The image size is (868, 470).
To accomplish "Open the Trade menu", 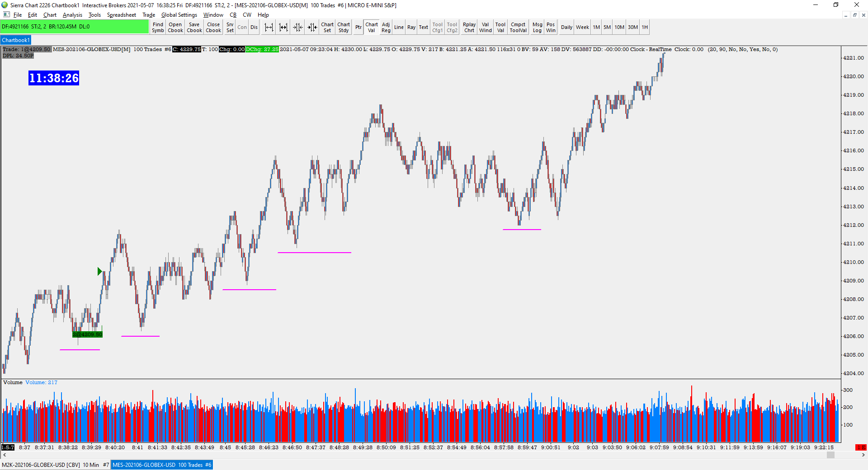I will tap(149, 15).
